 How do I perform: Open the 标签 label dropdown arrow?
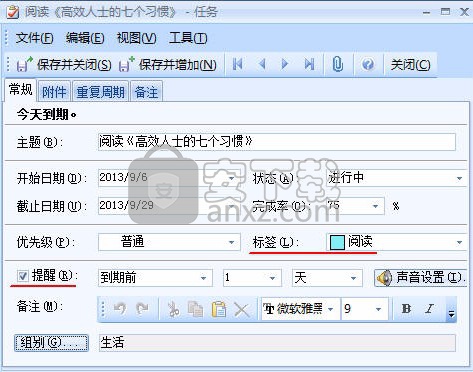pos(459,242)
